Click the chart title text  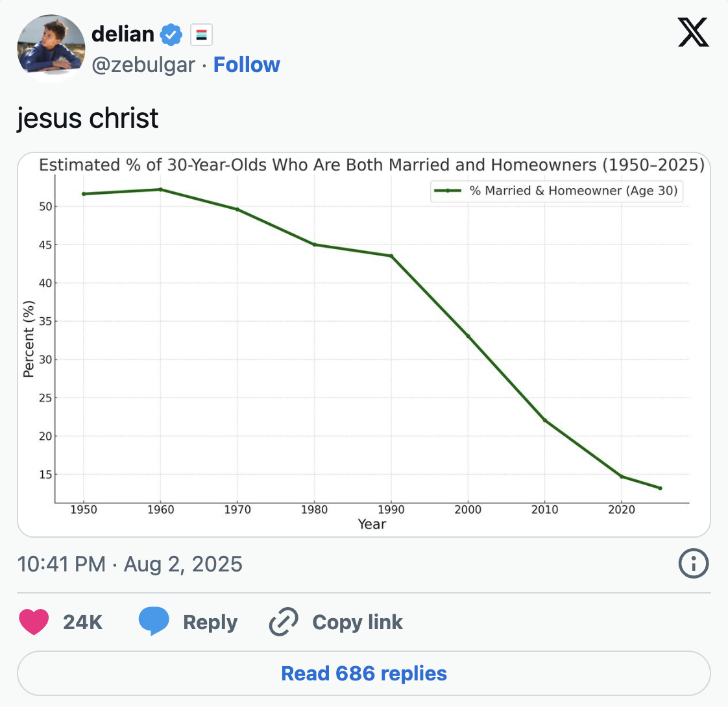[371, 165]
